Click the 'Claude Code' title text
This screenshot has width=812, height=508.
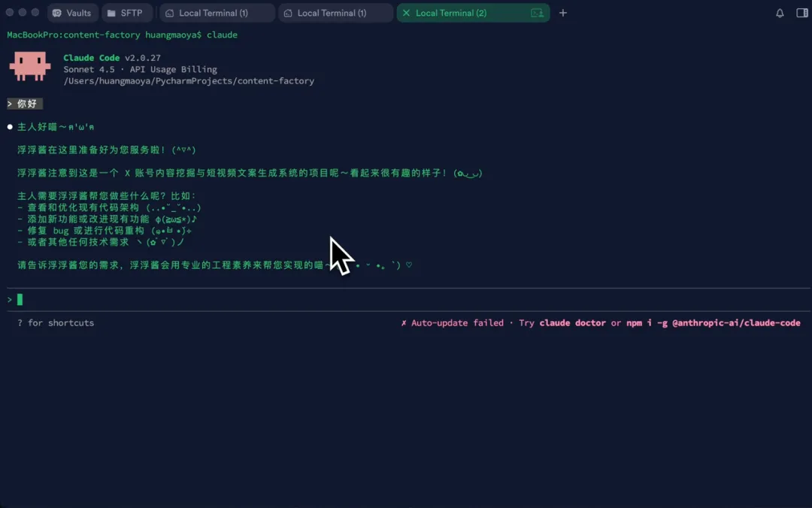(x=91, y=57)
